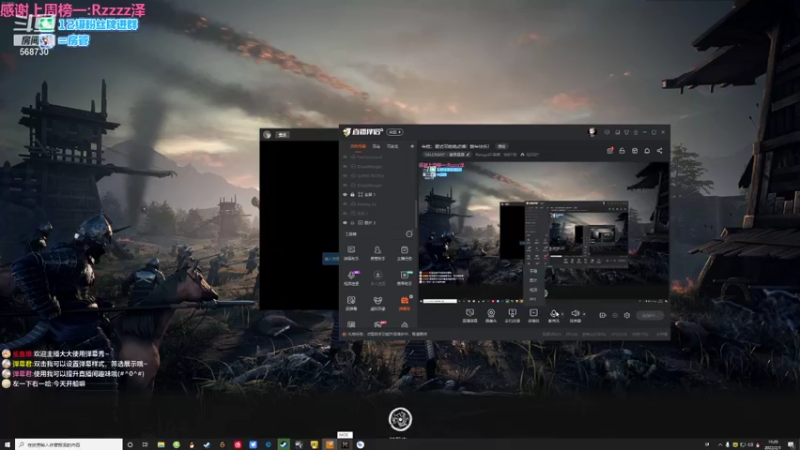The height and width of the screenshot is (450, 800).
Task: Toggle the lock on the 全屏 1 source
Action: (352, 195)
